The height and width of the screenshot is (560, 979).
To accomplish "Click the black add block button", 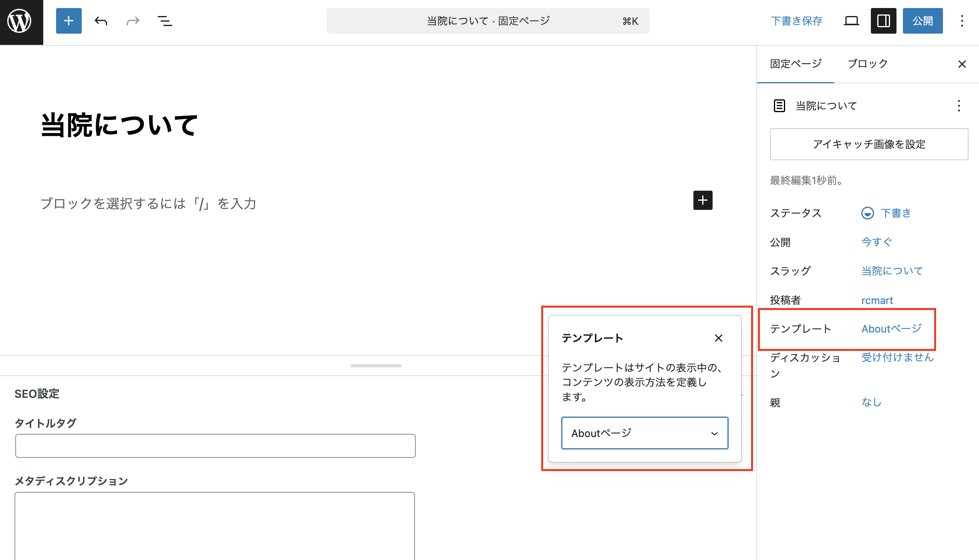I will 703,200.
